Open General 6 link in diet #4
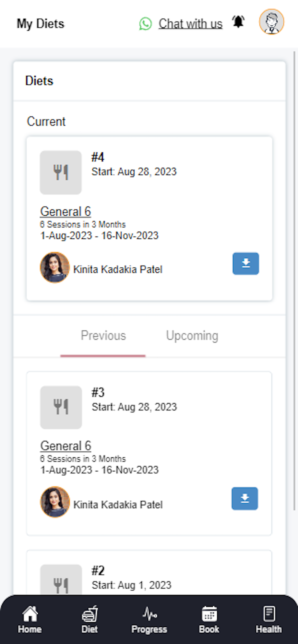 click(x=66, y=212)
